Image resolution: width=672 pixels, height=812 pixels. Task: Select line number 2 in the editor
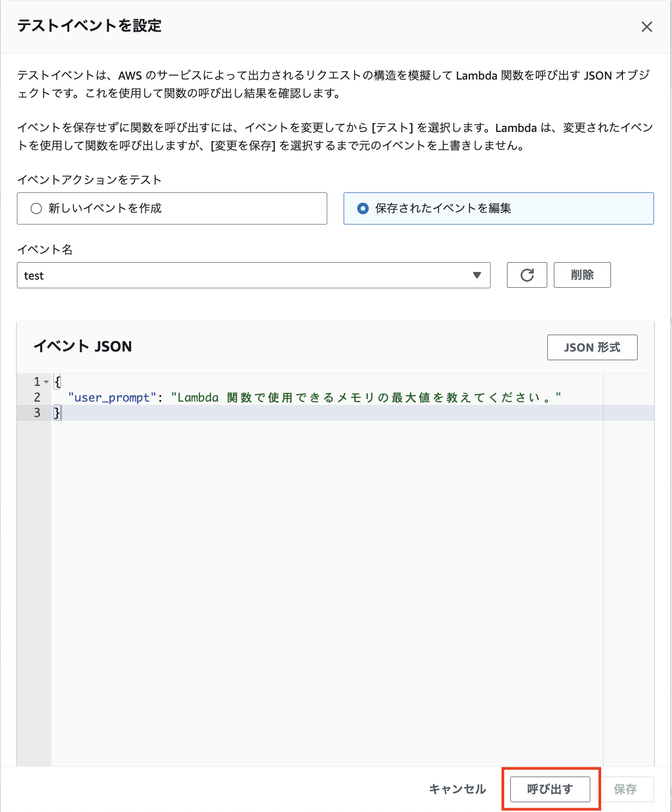[36, 397]
